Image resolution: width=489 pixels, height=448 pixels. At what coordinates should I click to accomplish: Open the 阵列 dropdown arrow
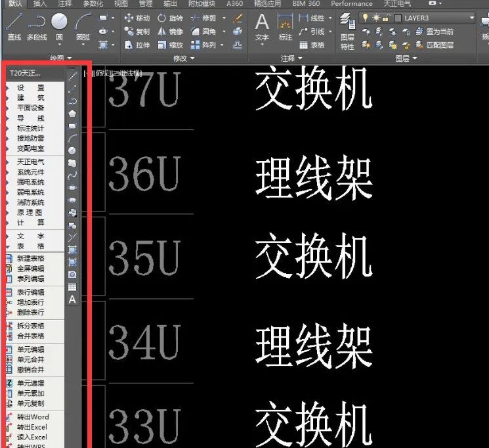tap(222, 45)
